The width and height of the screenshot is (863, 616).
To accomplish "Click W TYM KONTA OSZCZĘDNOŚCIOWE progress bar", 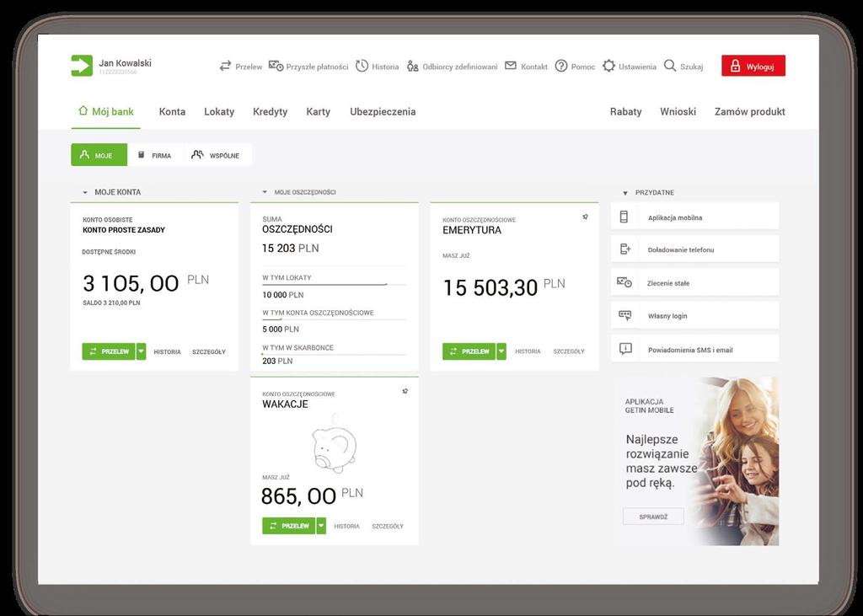I will coord(334,319).
